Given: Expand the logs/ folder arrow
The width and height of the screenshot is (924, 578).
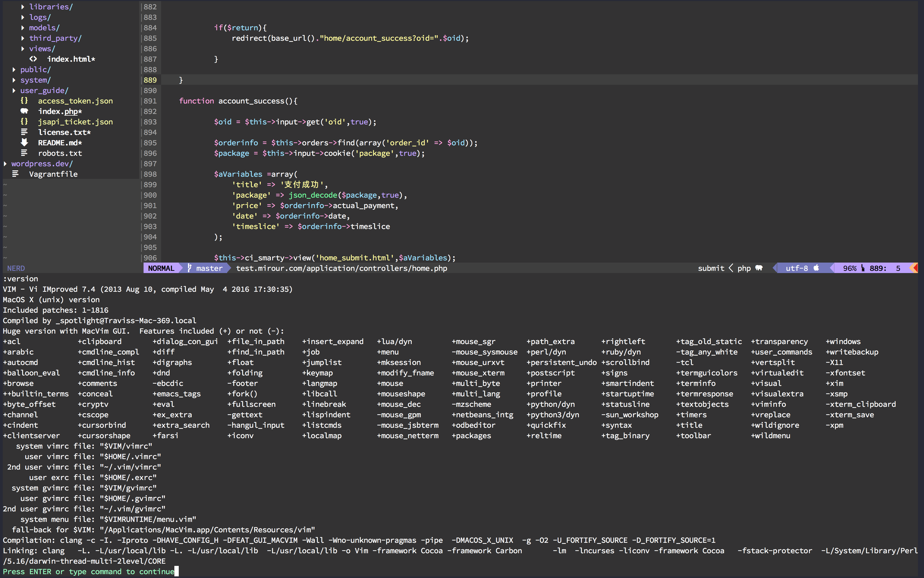Looking at the screenshot, I should pyautogui.click(x=23, y=17).
